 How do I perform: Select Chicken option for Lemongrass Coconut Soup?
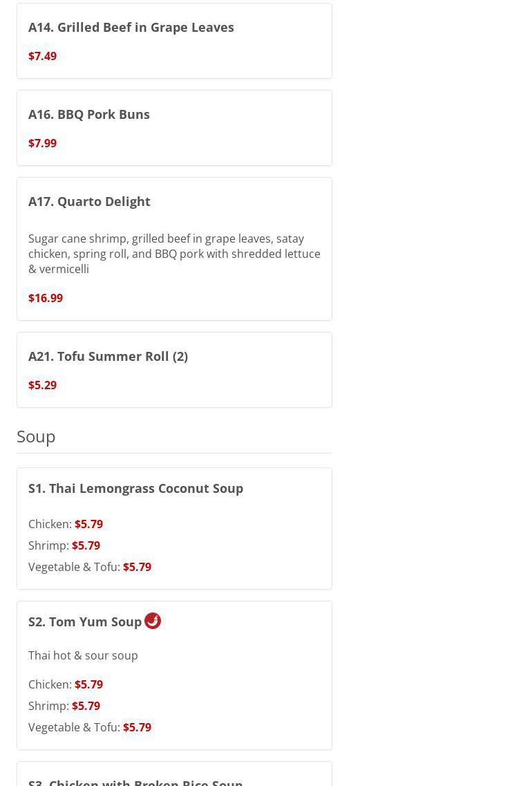(66, 524)
